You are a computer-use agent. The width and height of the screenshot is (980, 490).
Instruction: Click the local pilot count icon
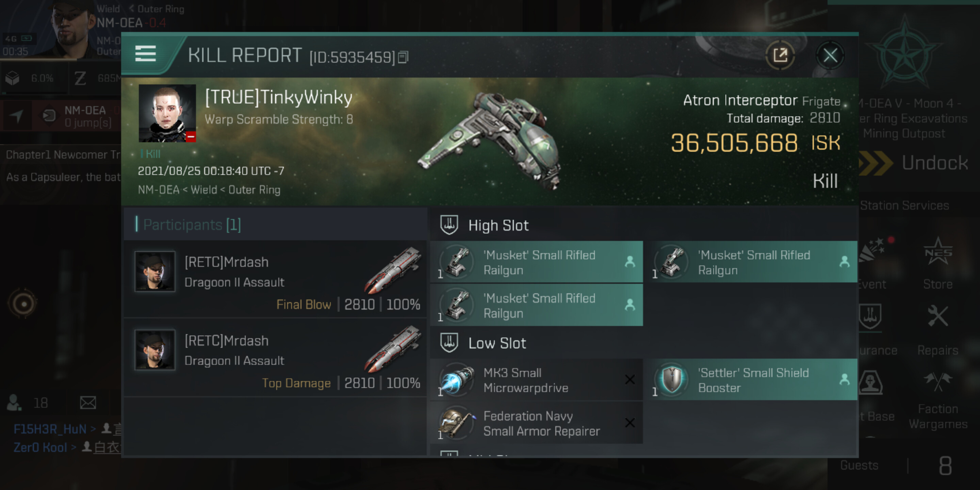(x=14, y=403)
